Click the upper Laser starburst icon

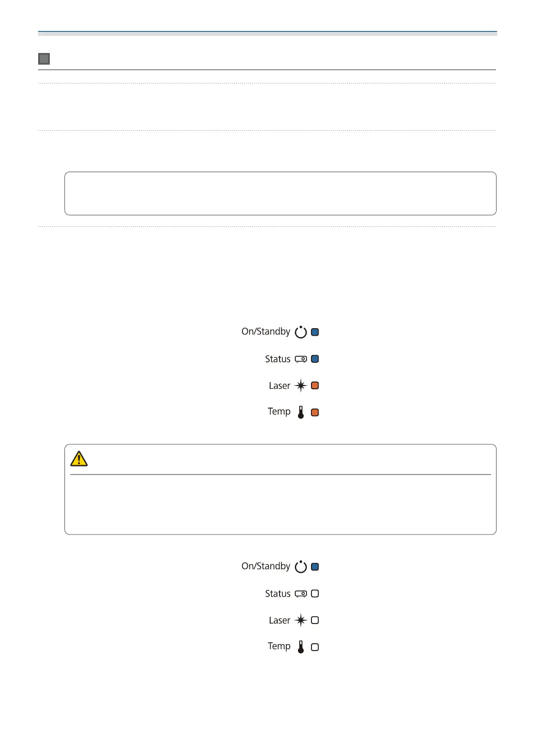coord(301,386)
